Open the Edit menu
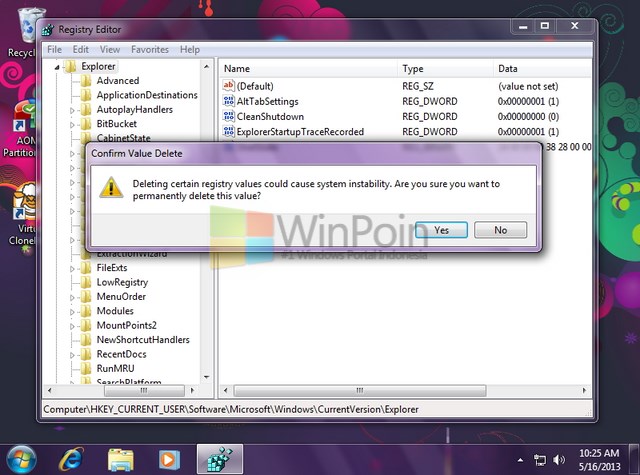This screenshot has width=640, height=475. coord(80,50)
